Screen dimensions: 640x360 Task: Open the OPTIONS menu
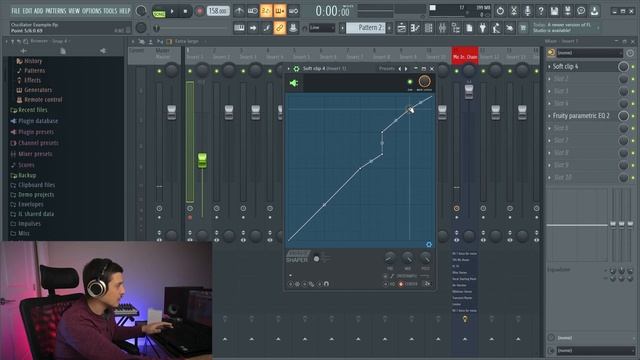tap(91, 11)
